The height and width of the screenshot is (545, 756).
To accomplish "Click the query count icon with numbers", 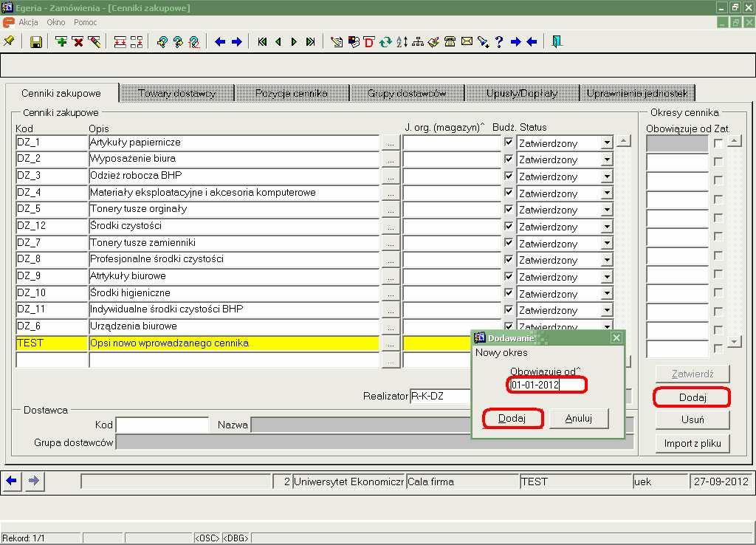I will tap(194, 42).
